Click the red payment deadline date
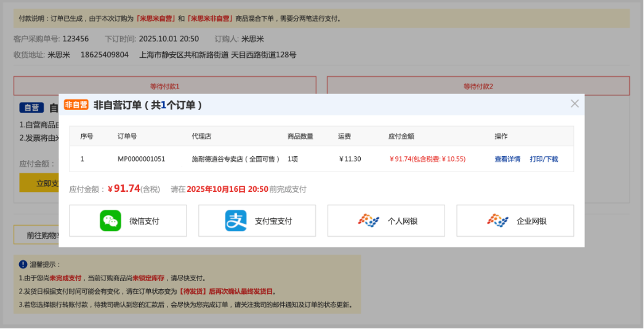The height and width of the screenshot is (329, 644). pos(227,189)
